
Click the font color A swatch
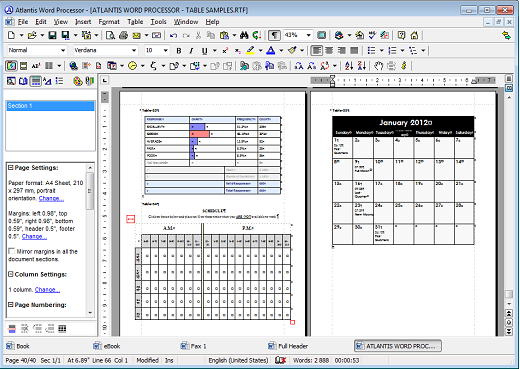click(271, 51)
